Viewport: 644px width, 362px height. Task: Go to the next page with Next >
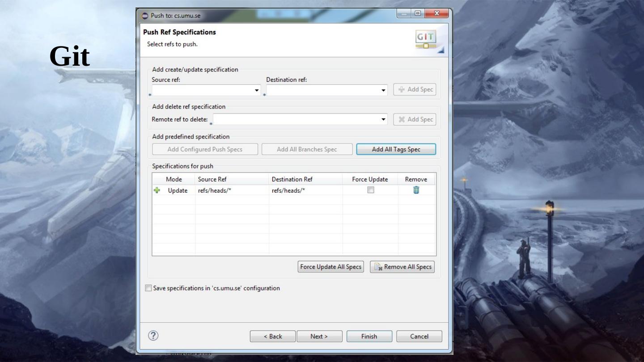click(x=319, y=337)
